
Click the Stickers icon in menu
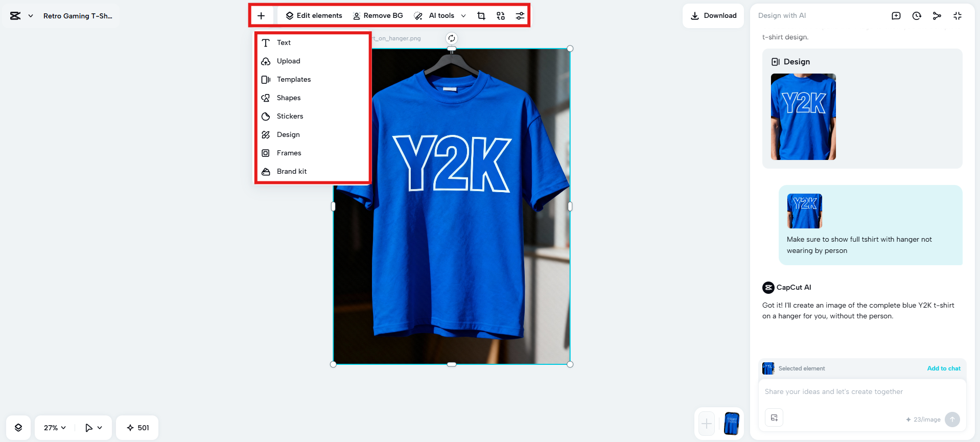pos(266,117)
